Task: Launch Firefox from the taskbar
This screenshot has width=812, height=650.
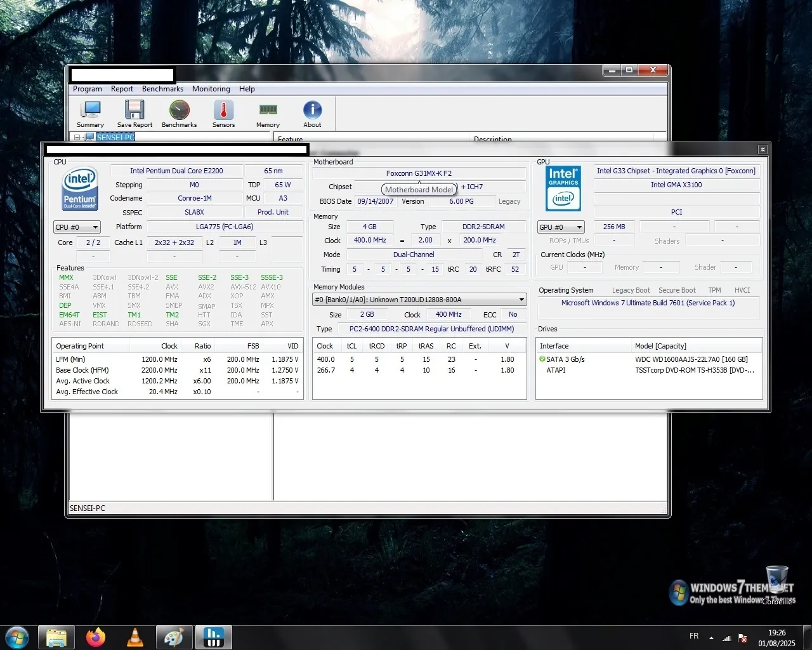Action: (x=95, y=637)
